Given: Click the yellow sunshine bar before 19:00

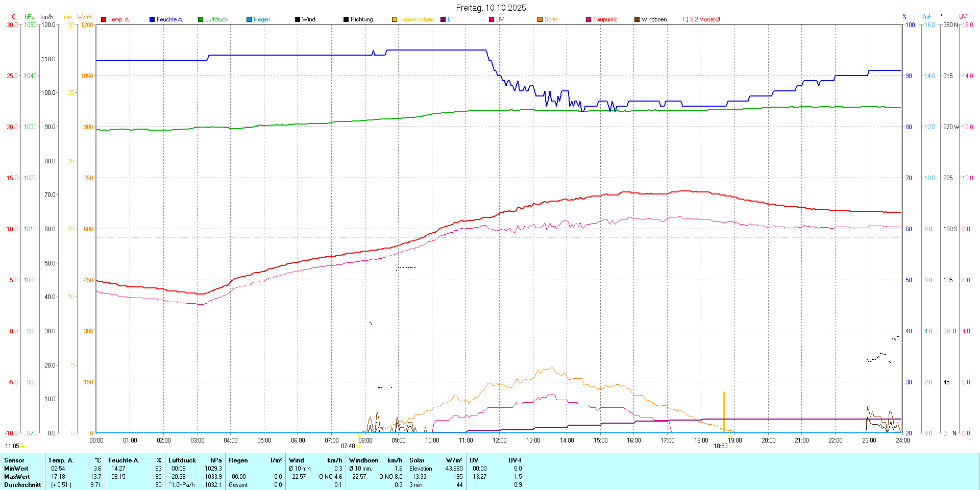Looking at the screenshot, I should pyautogui.click(x=724, y=412).
